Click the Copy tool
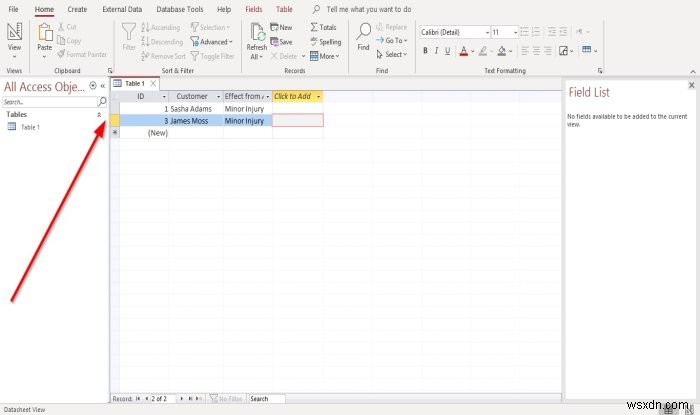This screenshot has width=700, height=415. tap(69, 41)
